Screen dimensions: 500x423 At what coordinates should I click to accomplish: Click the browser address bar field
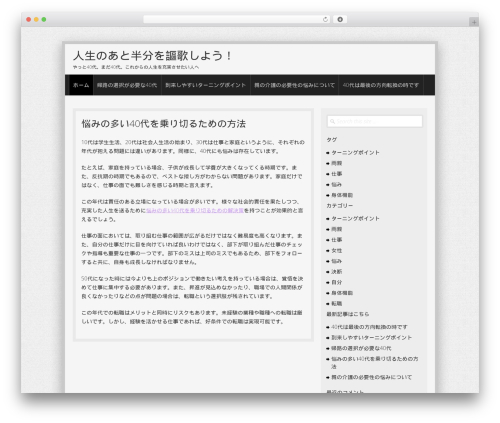[x=237, y=20]
